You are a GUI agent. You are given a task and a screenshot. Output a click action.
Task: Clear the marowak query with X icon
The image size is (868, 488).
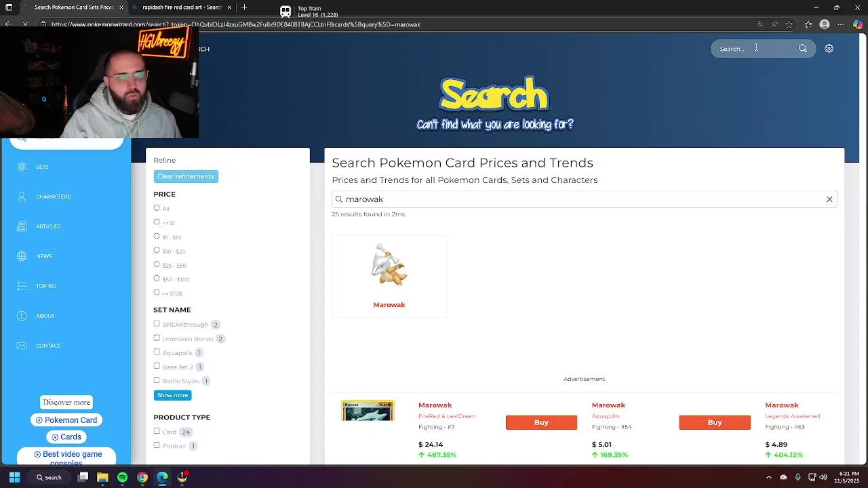(x=829, y=199)
